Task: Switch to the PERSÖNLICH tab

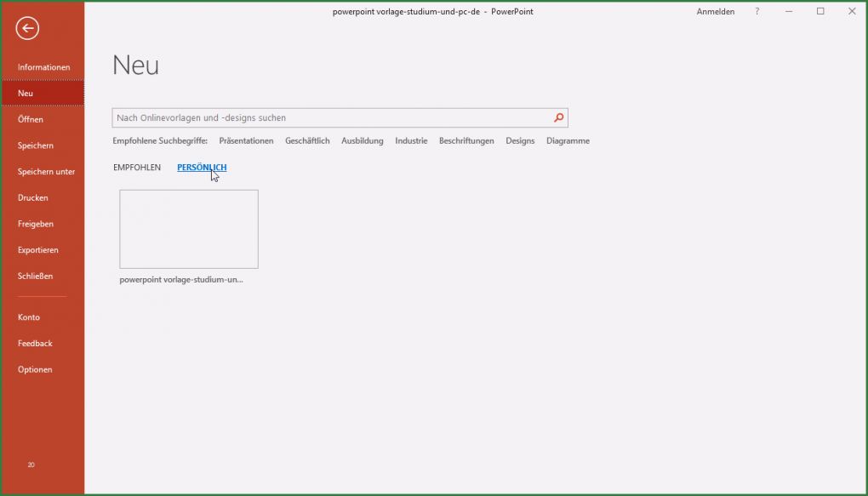Action: 200,167
